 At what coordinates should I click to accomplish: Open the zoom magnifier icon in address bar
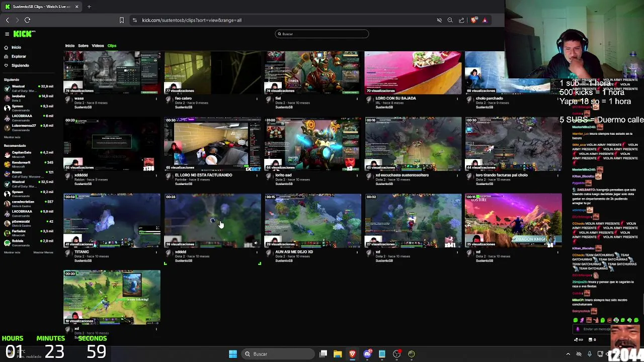[x=450, y=20]
